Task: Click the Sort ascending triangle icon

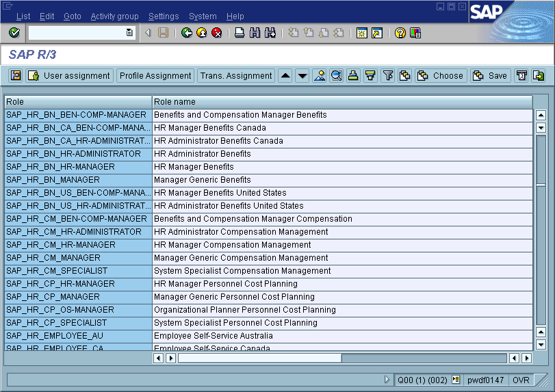Action: 285,76
